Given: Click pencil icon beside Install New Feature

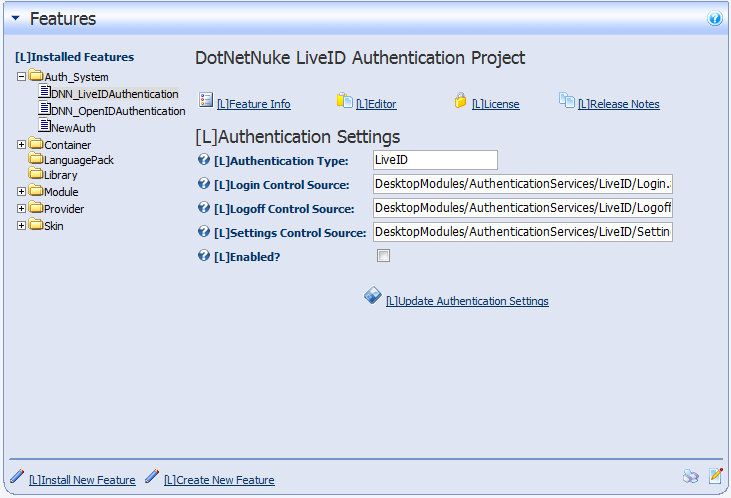Looking at the screenshot, I should (17, 476).
